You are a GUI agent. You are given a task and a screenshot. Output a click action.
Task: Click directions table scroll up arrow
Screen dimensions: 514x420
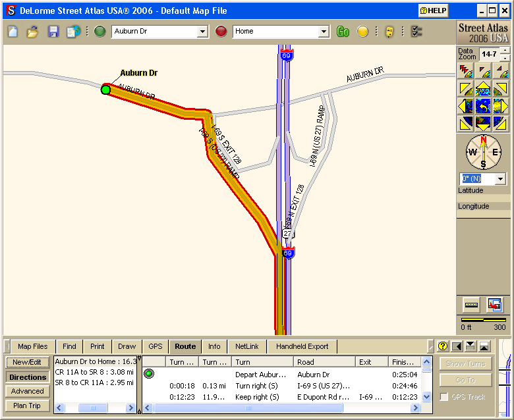click(426, 361)
